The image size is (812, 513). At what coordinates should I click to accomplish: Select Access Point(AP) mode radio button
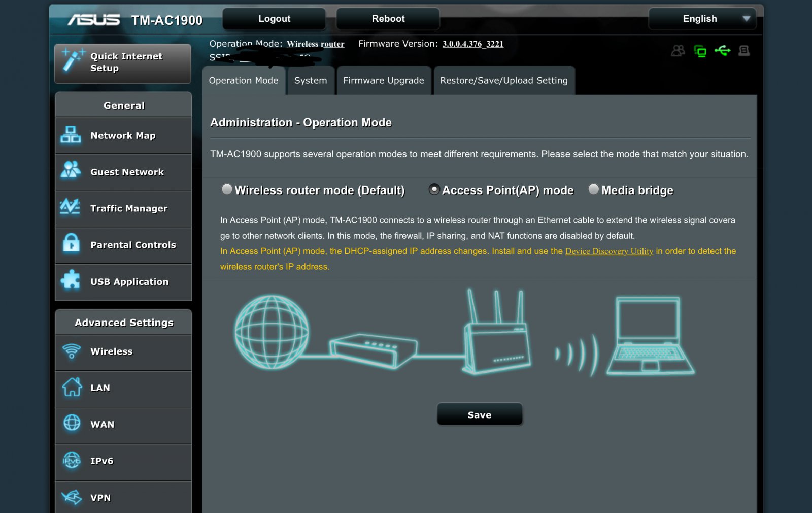pyautogui.click(x=434, y=189)
